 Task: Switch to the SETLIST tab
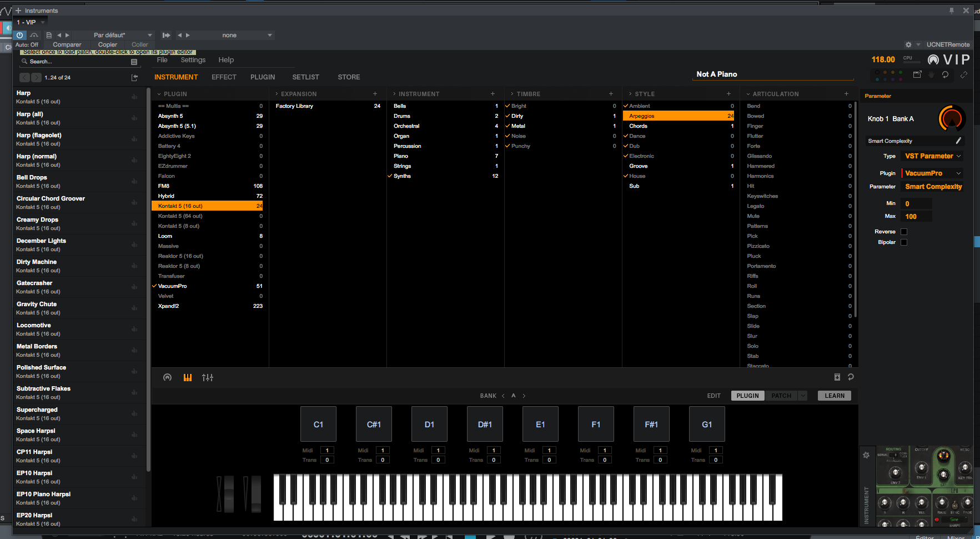305,77
